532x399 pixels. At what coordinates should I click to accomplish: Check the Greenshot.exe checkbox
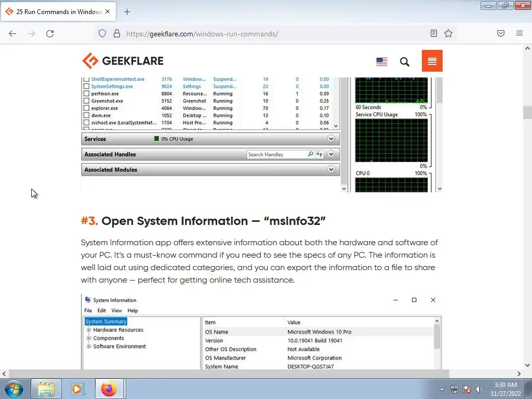87,101
